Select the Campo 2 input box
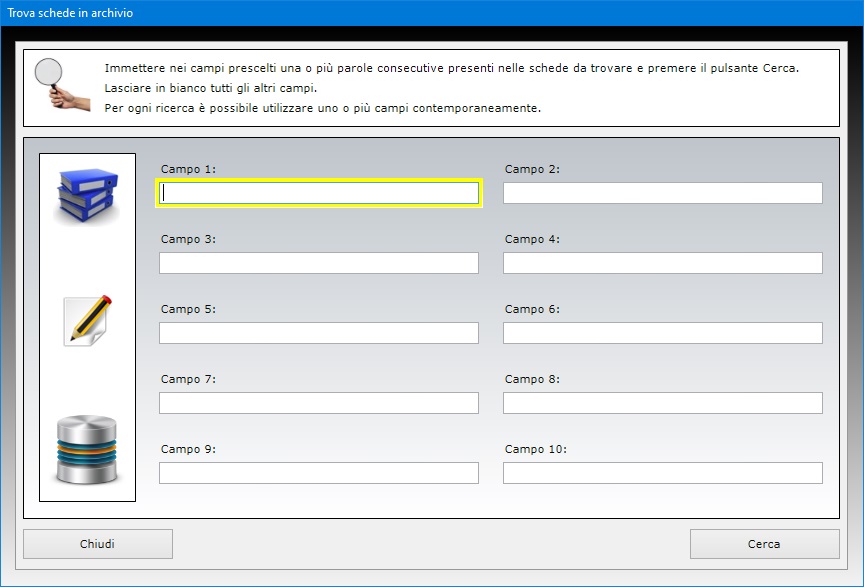Viewport: 864px width, 587px height. click(663, 193)
